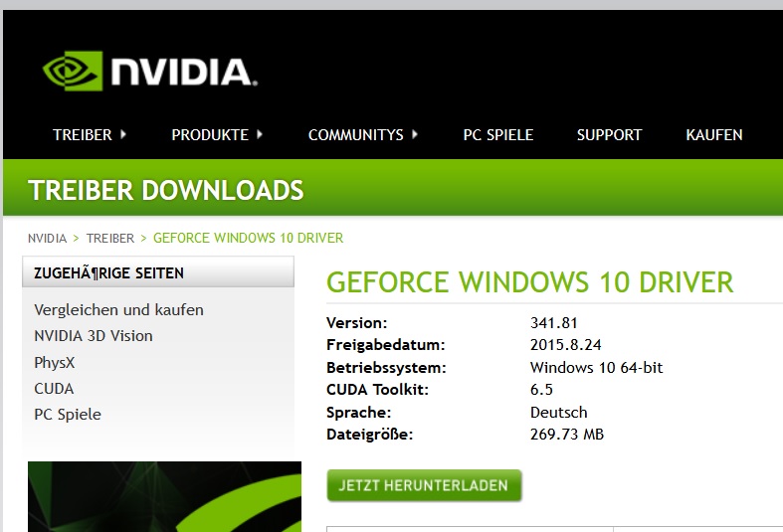Open PC Spiele sidebar link
The width and height of the screenshot is (783, 532).
pos(68,415)
